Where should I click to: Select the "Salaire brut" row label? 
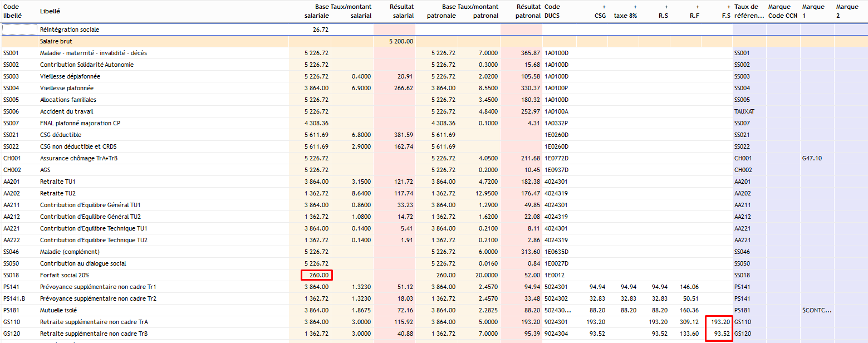(x=56, y=41)
